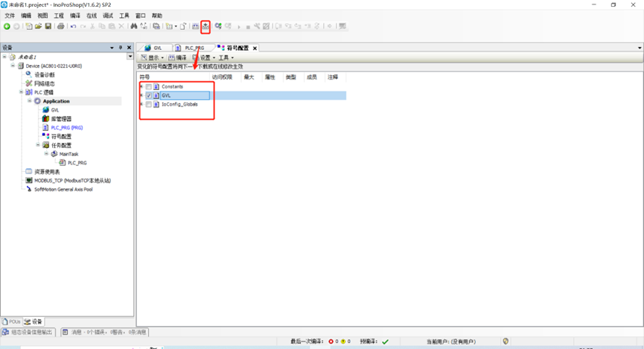Open the 消息 messages panel at bottom
Image resolution: width=644 pixels, height=349 pixels.
pyautogui.click(x=105, y=332)
